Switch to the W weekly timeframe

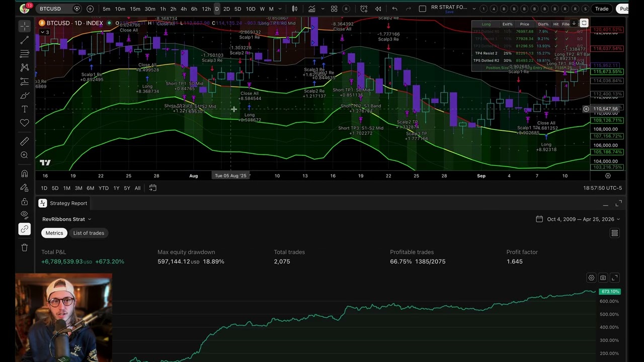262,9
